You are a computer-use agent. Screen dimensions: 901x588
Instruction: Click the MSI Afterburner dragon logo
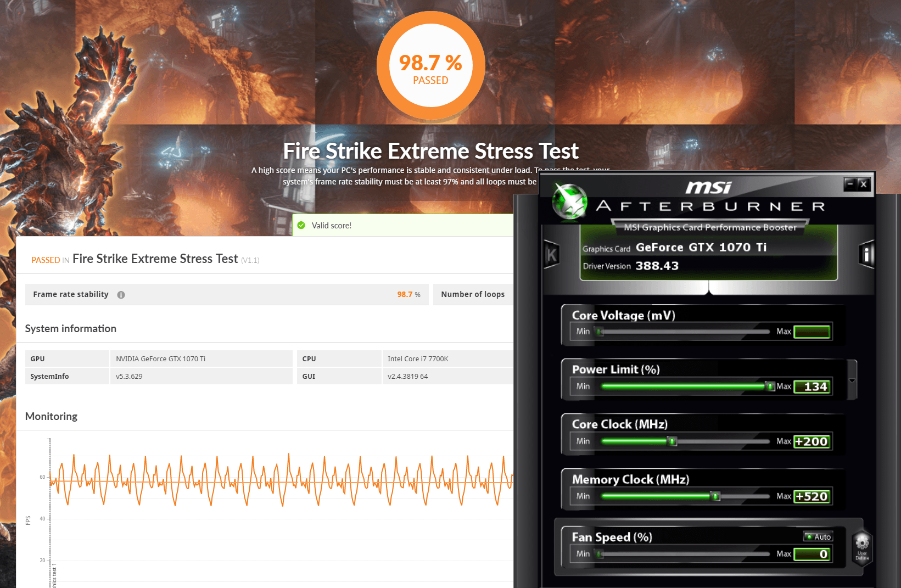[x=569, y=201]
